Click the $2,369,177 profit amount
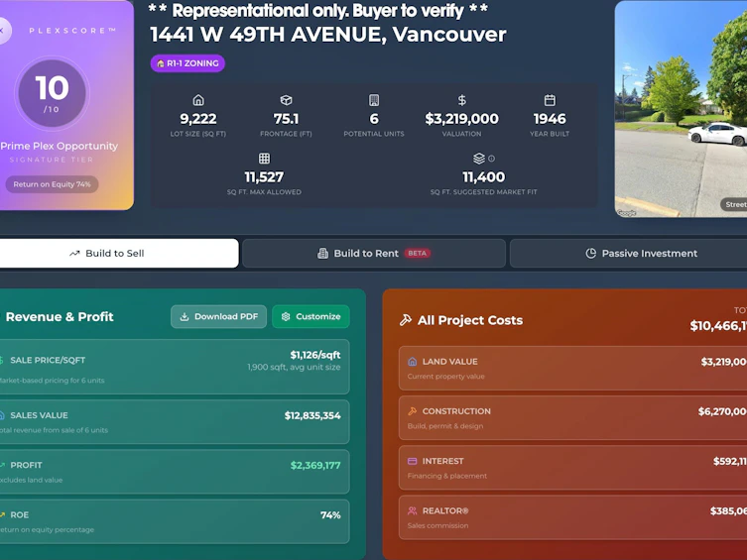The width and height of the screenshot is (747, 560). pos(315,465)
